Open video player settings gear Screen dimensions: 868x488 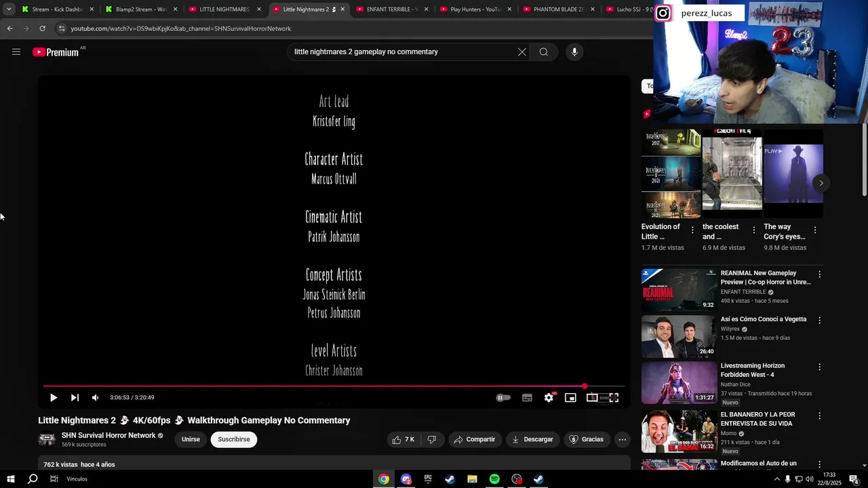(x=549, y=398)
